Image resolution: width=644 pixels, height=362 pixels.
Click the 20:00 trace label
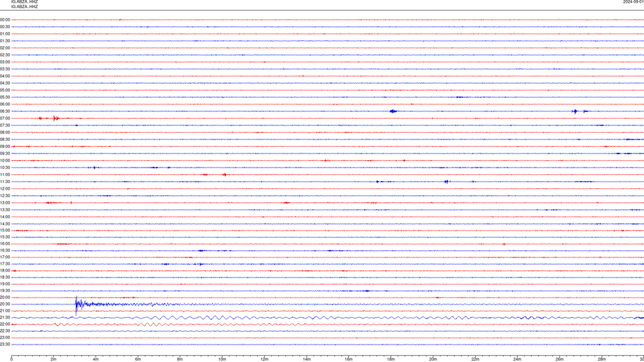pyautogui.click(x=5, y=298)
